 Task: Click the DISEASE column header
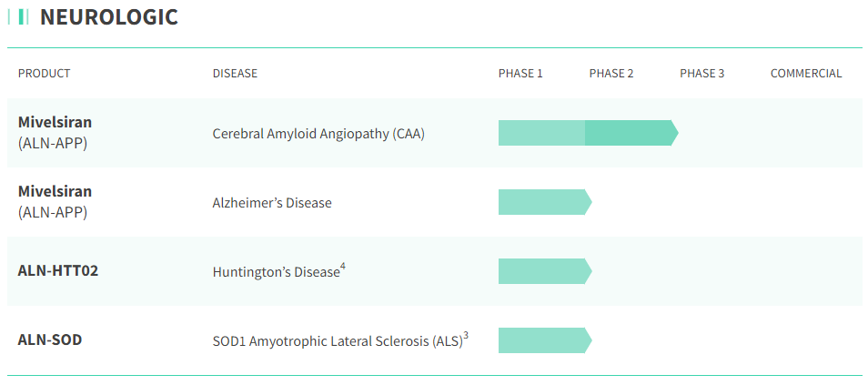pyautogui.click(x=235, y=74)
